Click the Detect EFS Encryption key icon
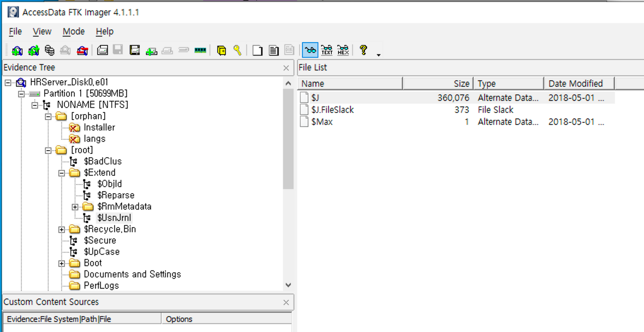 (x=237, y=50)
